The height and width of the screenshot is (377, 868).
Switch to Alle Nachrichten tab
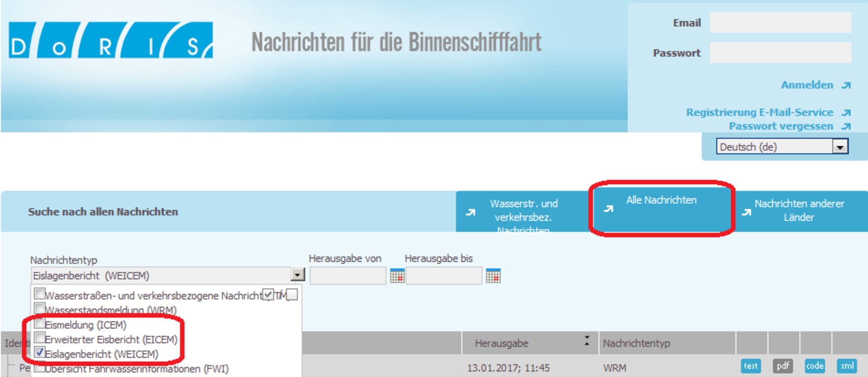pyautogui.click(x=661, y=209)
